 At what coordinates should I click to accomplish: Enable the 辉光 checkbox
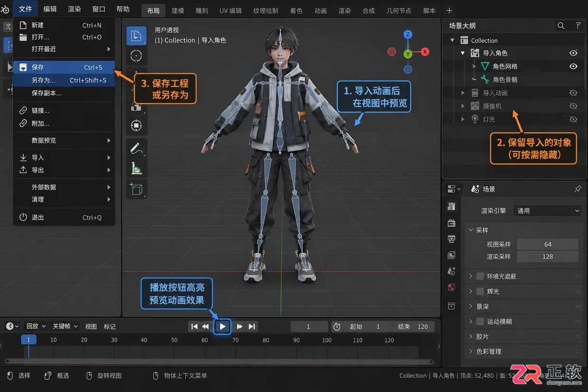coord(480,291)
